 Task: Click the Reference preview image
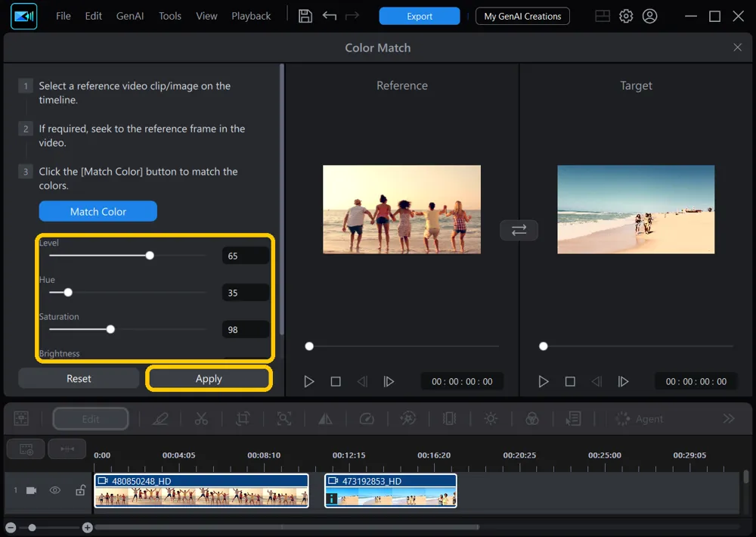tap(401, 210)
